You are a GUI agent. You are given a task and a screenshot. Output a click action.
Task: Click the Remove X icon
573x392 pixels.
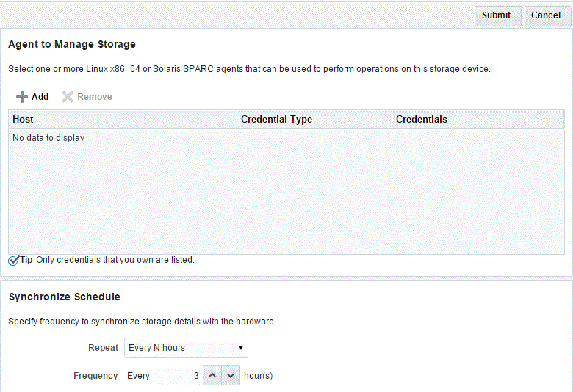tap(68, 97)
